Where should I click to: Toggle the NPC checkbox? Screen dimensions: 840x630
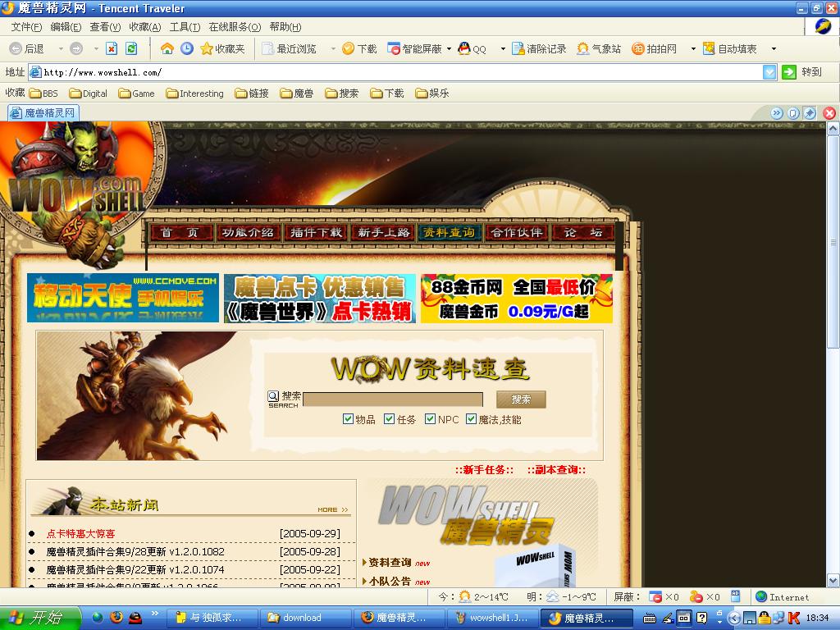tap(430, 419)
